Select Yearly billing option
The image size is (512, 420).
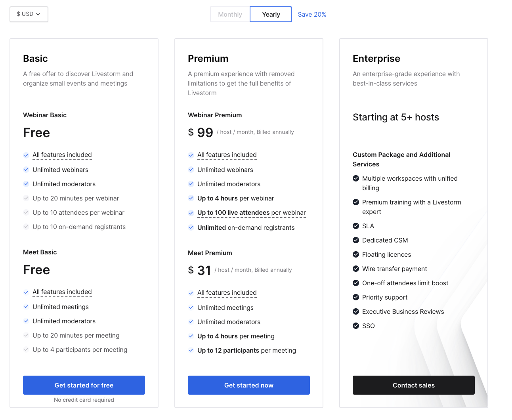271,14
